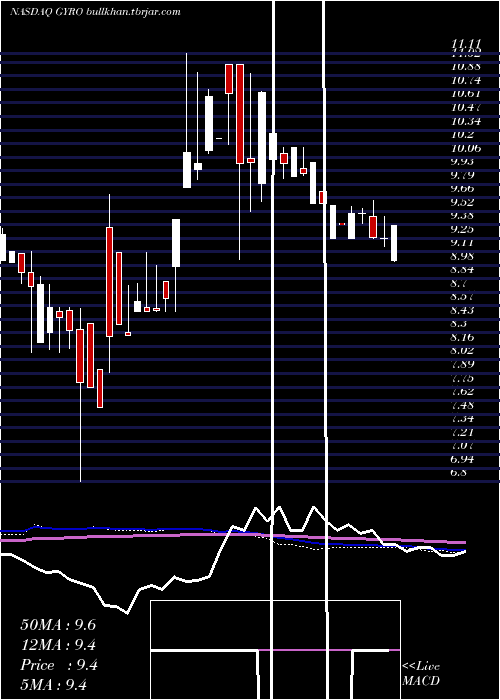Select the 12MA : 9.4 readout

point(58,645)
